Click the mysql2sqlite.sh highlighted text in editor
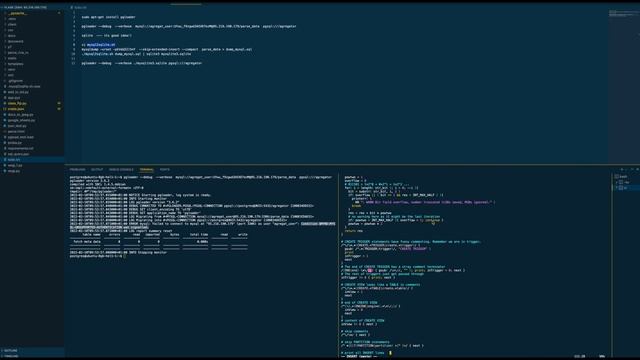This screenshot has height=360, width=640. click(101, 44)
